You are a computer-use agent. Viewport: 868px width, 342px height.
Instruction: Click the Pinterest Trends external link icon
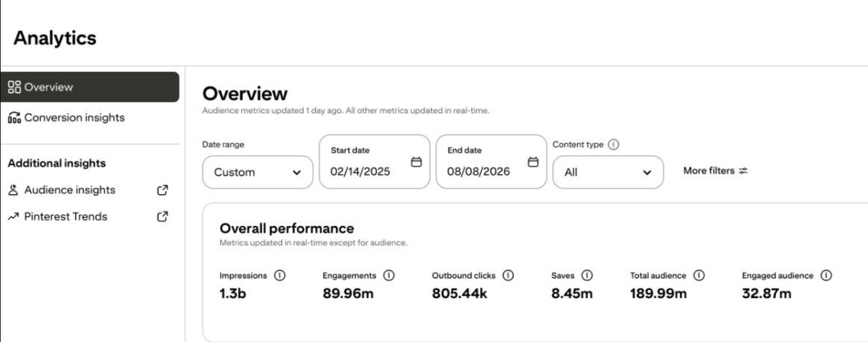coord(163,217)
